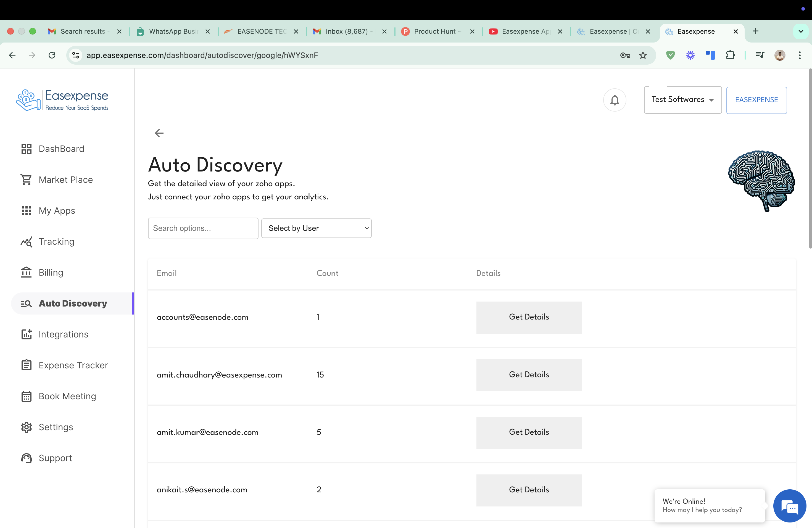Click the We're Online chat message popup
Image resolution: width=812 pixels, height=528 pixels.
pos(709,506)
